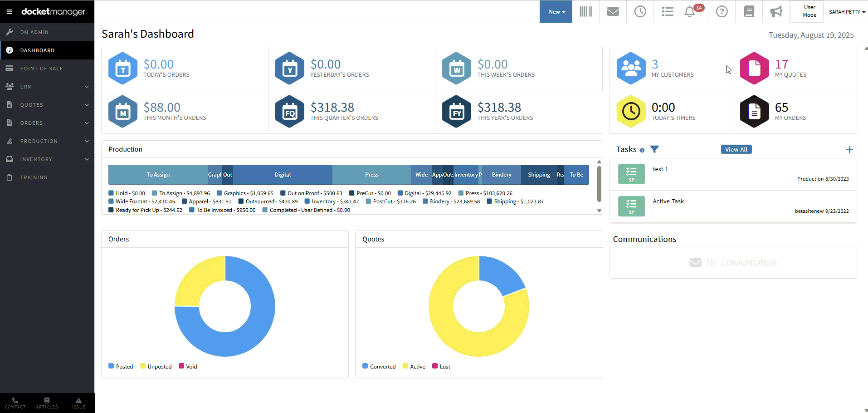Toggle the hamburger sidebar menu

[x=9, y=12]
